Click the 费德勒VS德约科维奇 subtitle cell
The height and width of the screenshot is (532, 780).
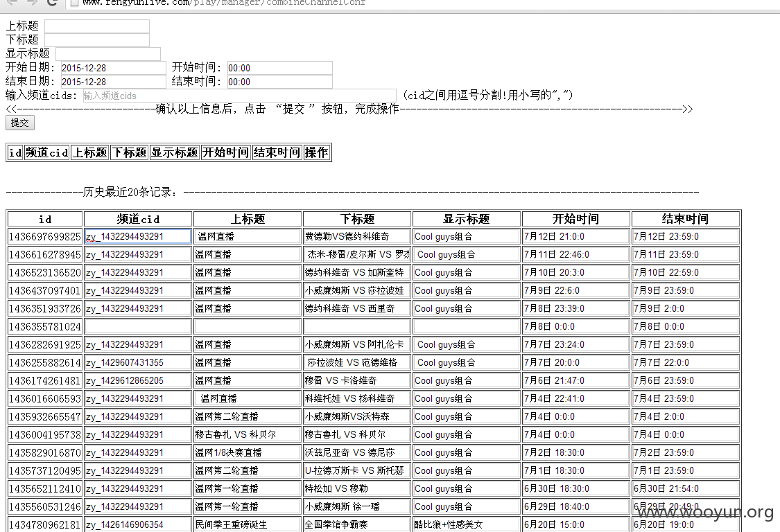tap(356, 237)
